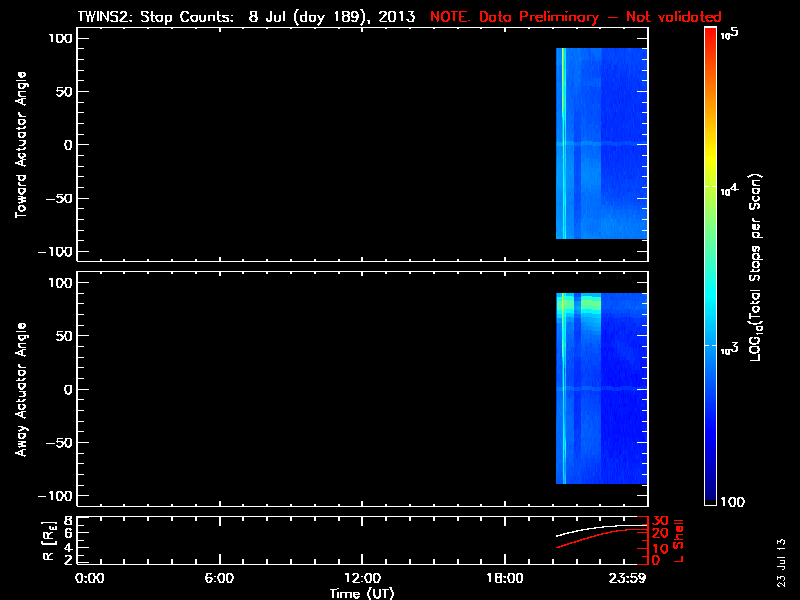Click the 'Away Actuator Angle' axis label
This screenshot has height=600, width=800.
tap(19, 390)
